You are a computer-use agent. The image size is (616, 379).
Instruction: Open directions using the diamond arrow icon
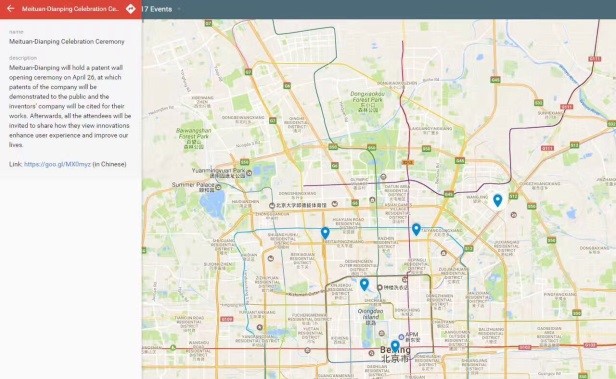point(130,9)
